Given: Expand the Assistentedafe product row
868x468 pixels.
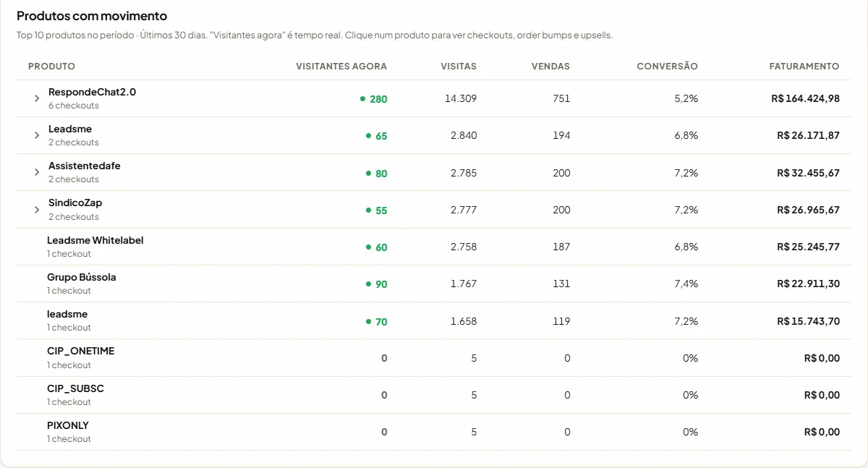Looking at the screenshot, I should [37, 172].
